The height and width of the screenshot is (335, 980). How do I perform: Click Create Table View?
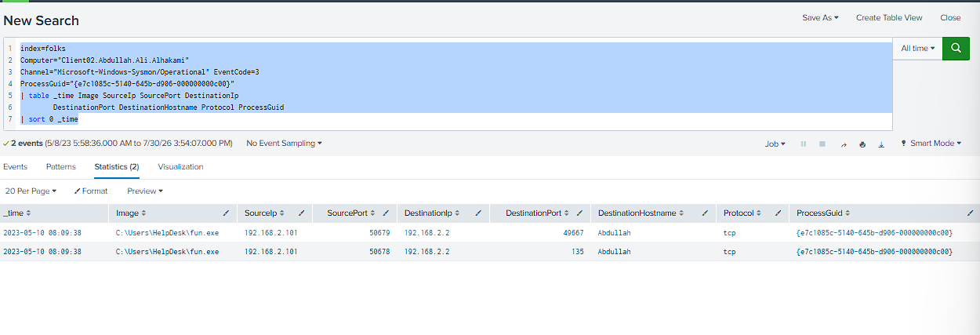tap(889, 17)
